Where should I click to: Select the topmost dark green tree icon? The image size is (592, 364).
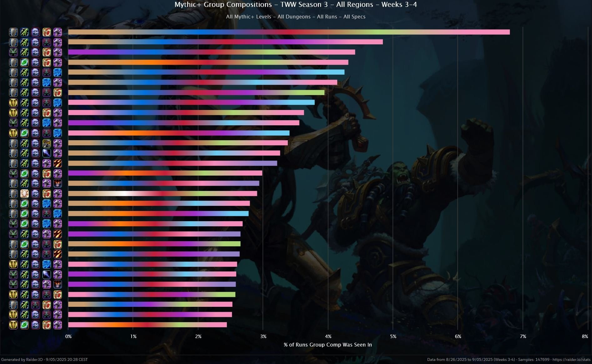click(x=13, y=52)
